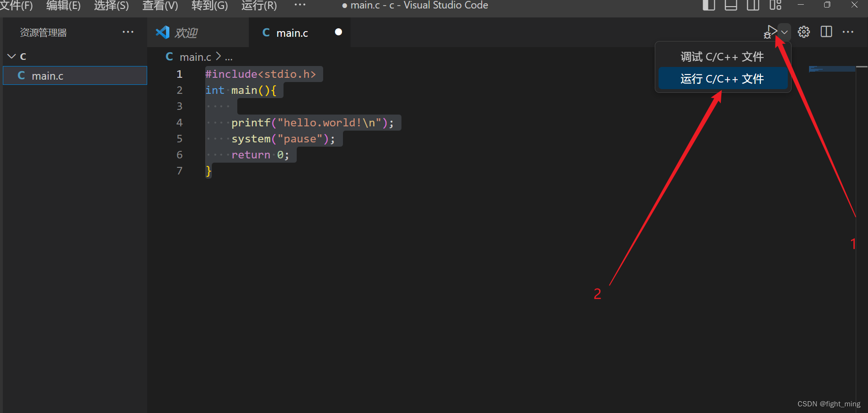
Task: Split the editor to the right
Action: coord(826,32)
